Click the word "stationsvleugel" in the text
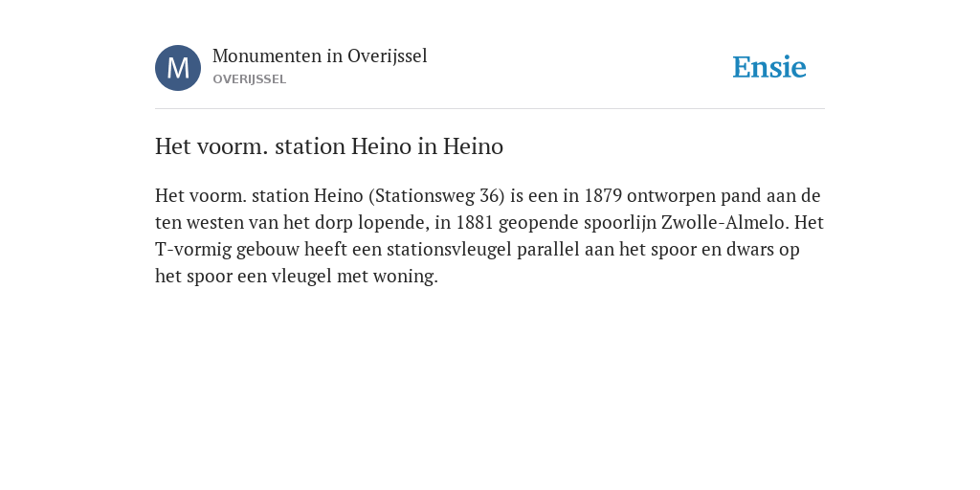 click(450, 250)
